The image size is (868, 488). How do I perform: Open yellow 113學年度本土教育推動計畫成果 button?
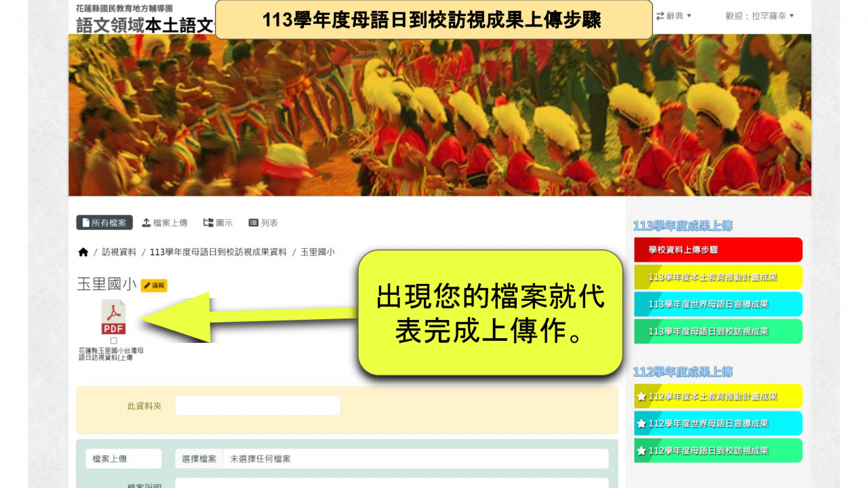(718, 277)
